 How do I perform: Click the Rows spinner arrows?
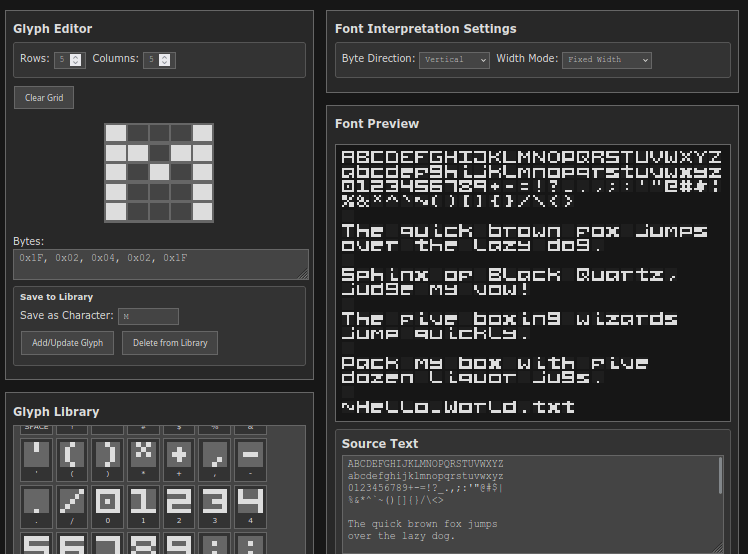[x=77, y=60]
